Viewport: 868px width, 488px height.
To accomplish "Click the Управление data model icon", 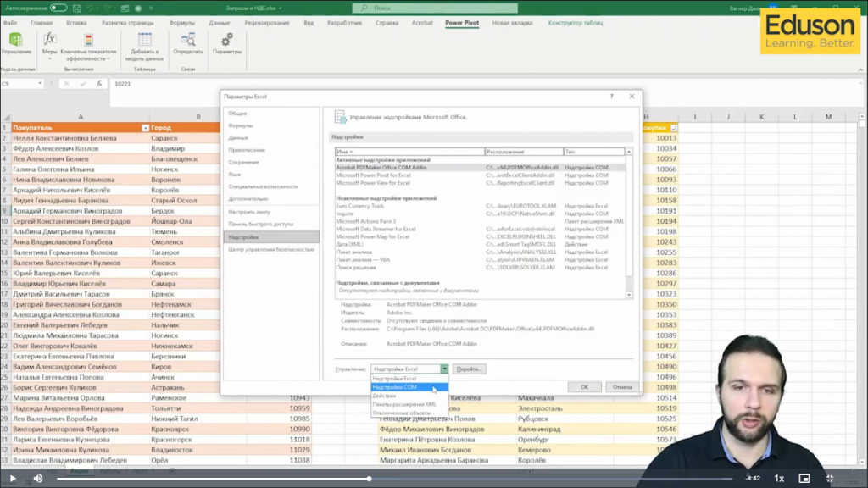I will click(16, 40).
